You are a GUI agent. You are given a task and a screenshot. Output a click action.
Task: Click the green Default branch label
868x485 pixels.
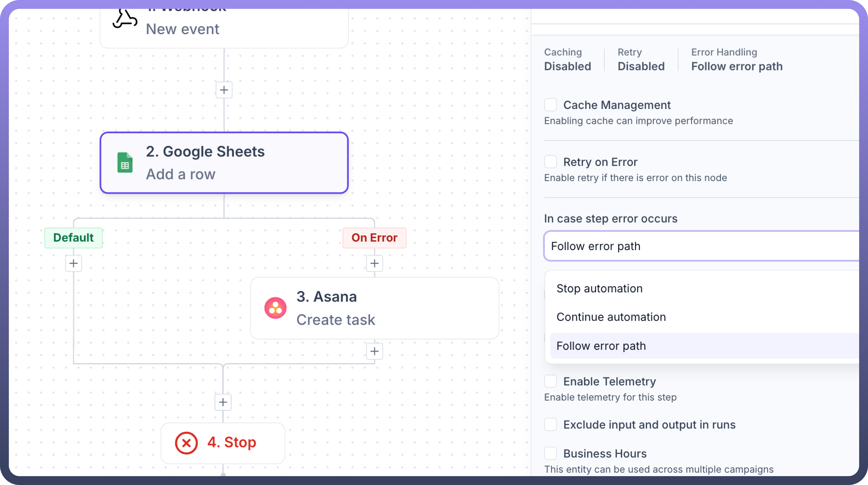pos(74,238)
